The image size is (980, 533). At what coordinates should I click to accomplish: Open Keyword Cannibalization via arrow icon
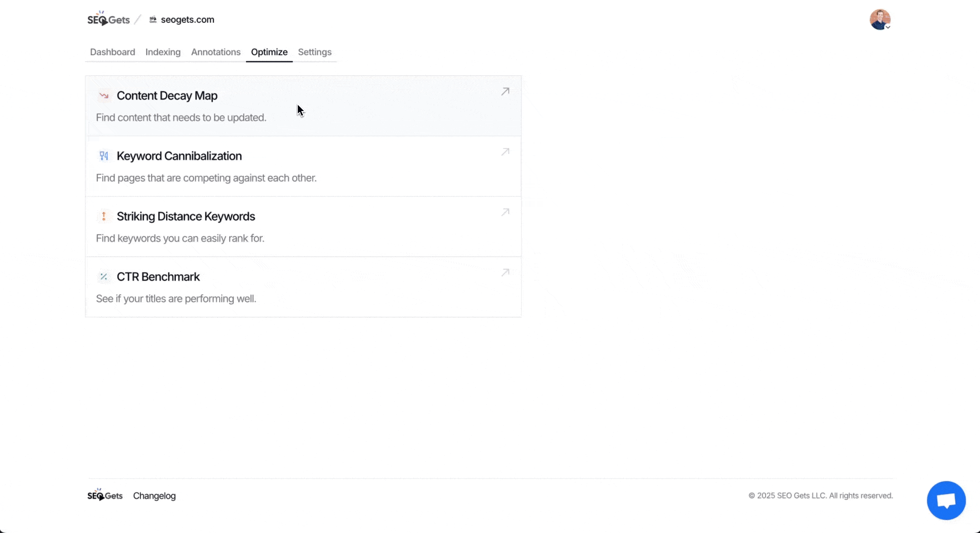[505, 152]
